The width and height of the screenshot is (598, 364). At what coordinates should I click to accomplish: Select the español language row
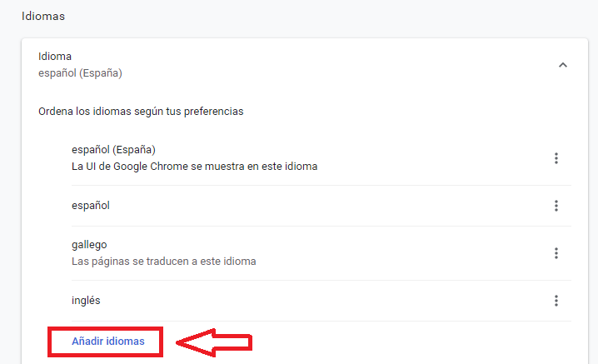pos(91,206)
